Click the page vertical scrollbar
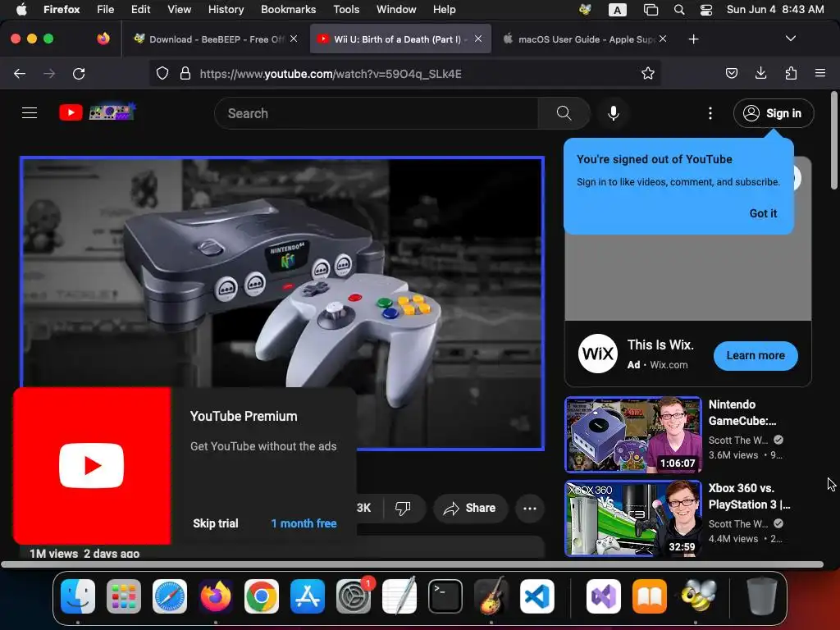This screenshot has height=630, width=840. [x=833, y=141]
